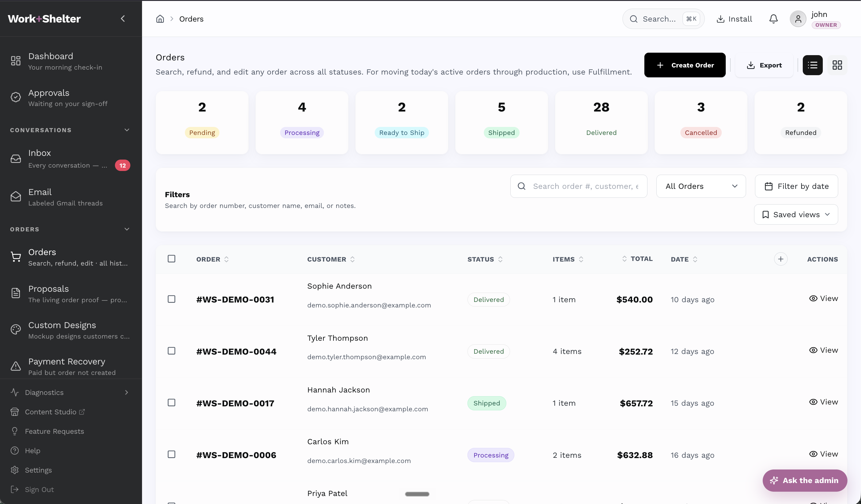View Tyler Thompson's order
Viewport: 861px width, 504px height.
823,350
